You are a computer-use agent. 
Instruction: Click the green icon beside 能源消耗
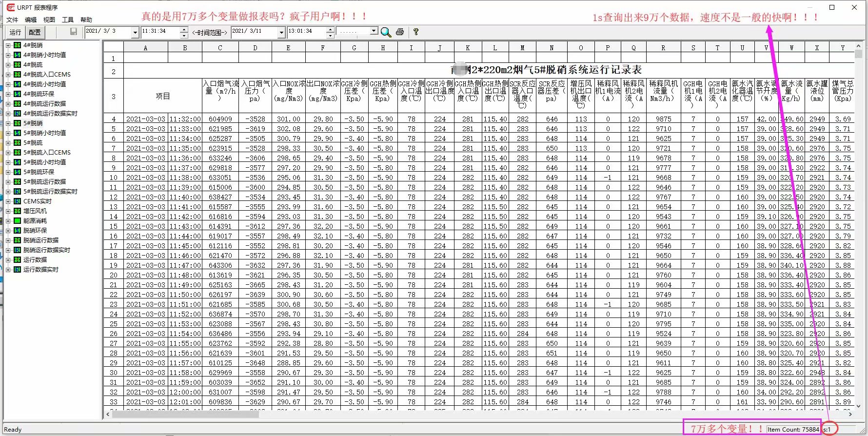click(17, 220)
